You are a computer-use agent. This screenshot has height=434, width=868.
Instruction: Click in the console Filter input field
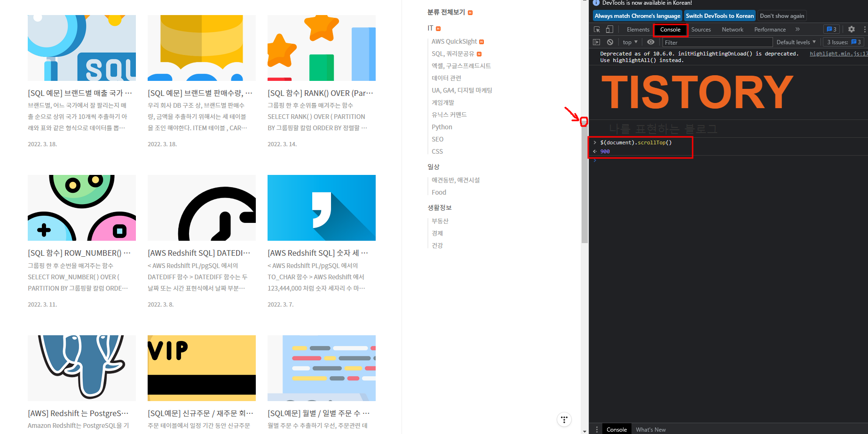pyautogui.click(x=705, y=42)
